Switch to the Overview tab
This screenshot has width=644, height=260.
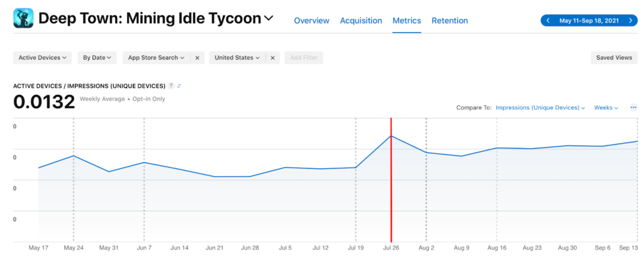(x=311, y=21)
